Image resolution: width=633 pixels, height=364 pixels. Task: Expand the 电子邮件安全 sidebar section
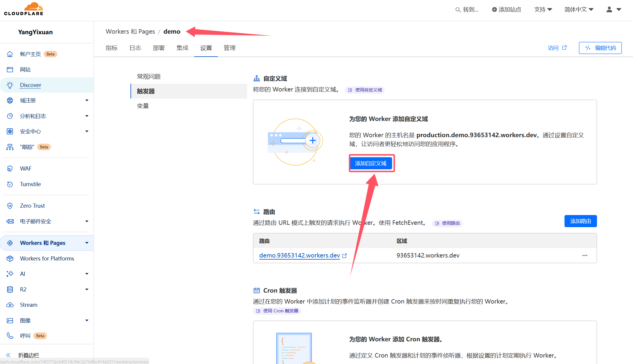click(87, 221)
